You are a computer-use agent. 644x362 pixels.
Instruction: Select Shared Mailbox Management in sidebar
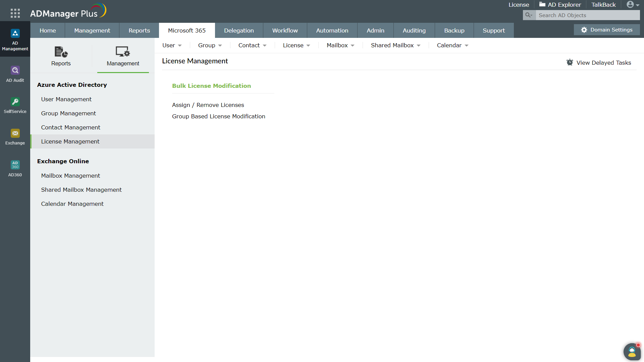click(81, 190)
